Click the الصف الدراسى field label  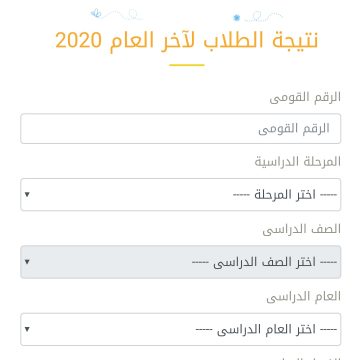coord(302,229)
